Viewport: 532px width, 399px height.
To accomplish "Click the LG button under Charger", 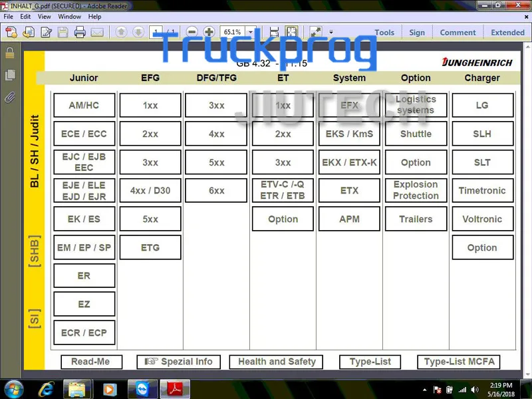I will 483,105.
